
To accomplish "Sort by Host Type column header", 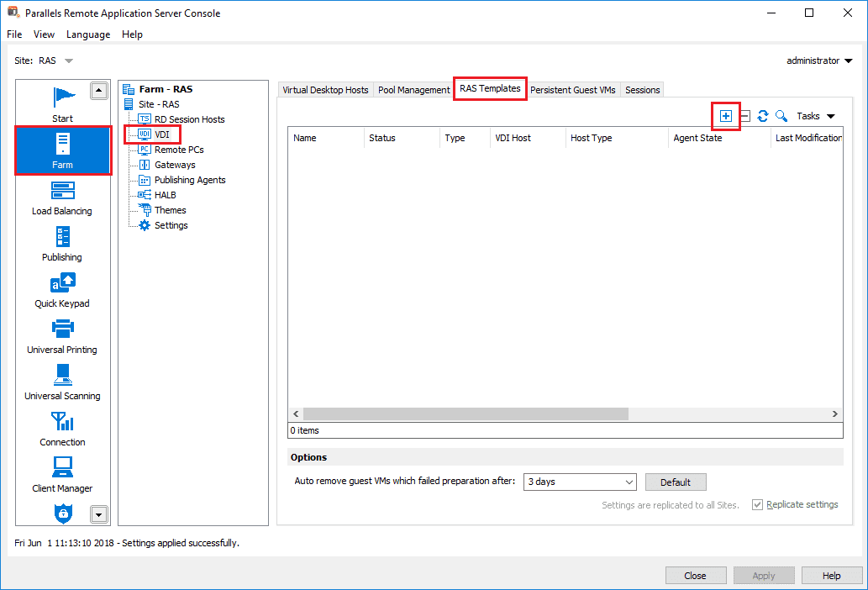I will [x=618, y=138].
